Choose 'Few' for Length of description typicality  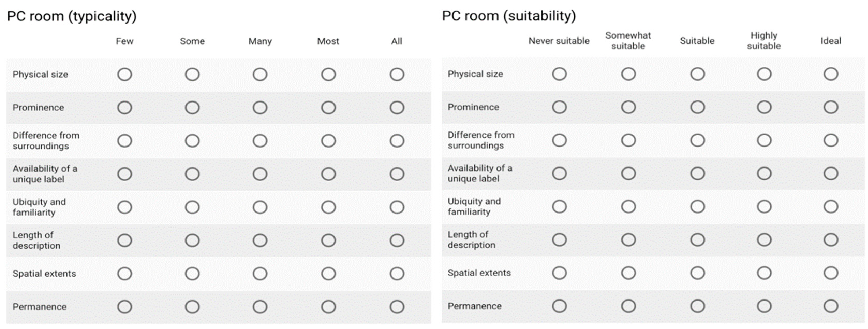pyautogui.click(x=124, y=241)
